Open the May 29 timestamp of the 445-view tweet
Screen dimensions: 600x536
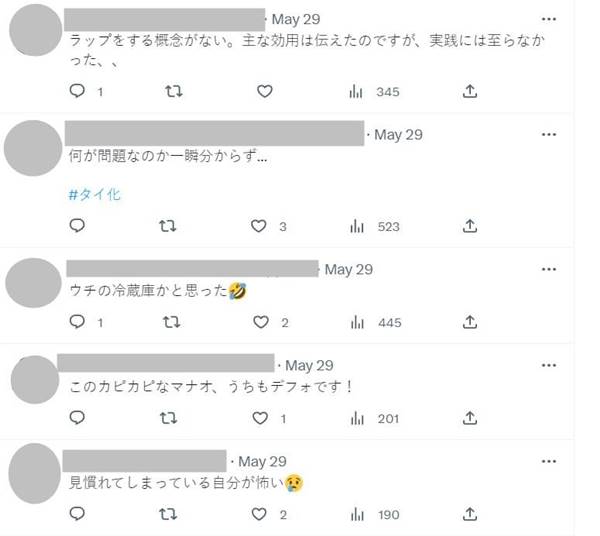349,270
